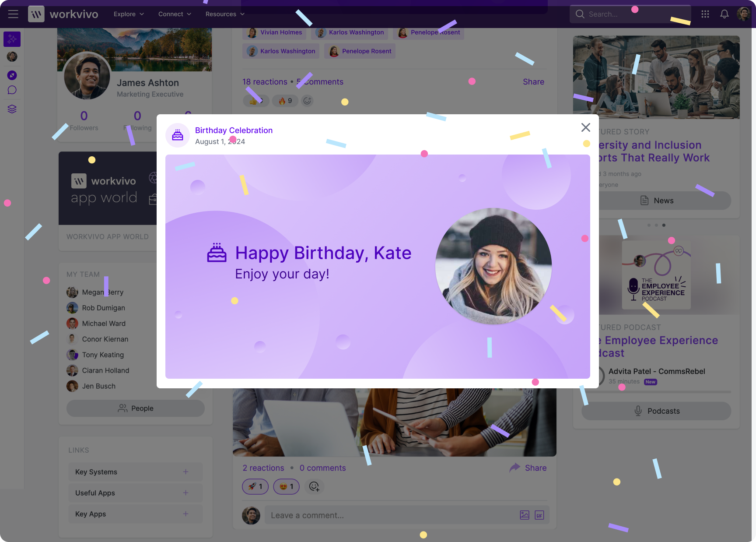Click the profile avatar in left sidebar
This screenshot has width=756, height=542.
(12, 56)
